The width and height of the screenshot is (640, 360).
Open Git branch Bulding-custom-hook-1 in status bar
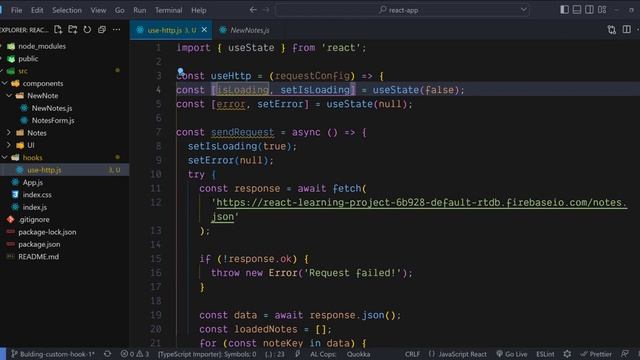(53, 354)
